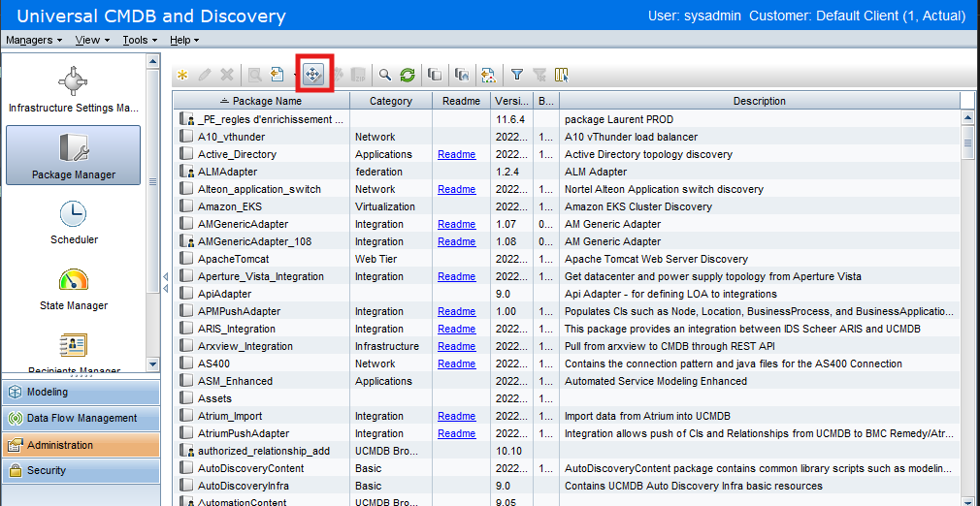Screen dimensions: 980x506
Task: Select Package Manager in sidebar
Action: click(x=73, y=155)
